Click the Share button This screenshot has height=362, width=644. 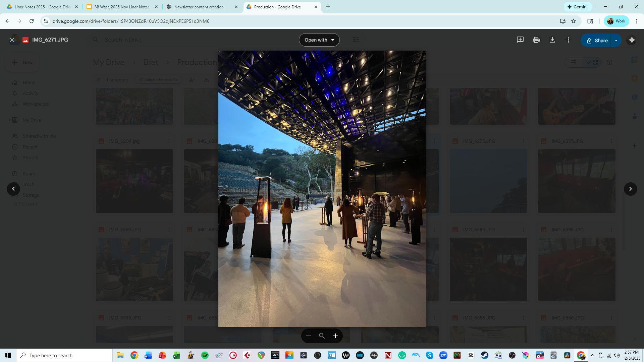597,40
